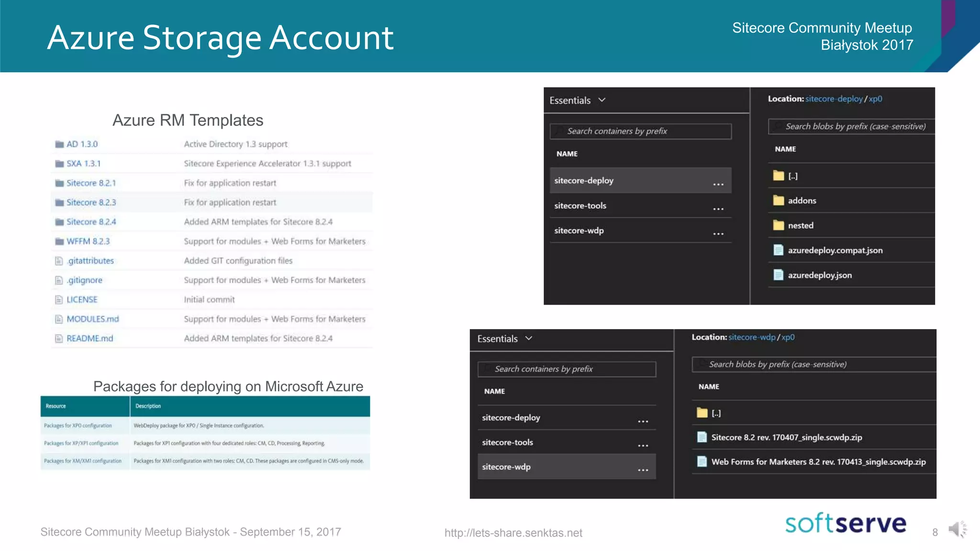The height and width of the screenshot is (551, 980).
Task: Click sitecore-deploy breadcrumb link in Location
Action: 834,99
